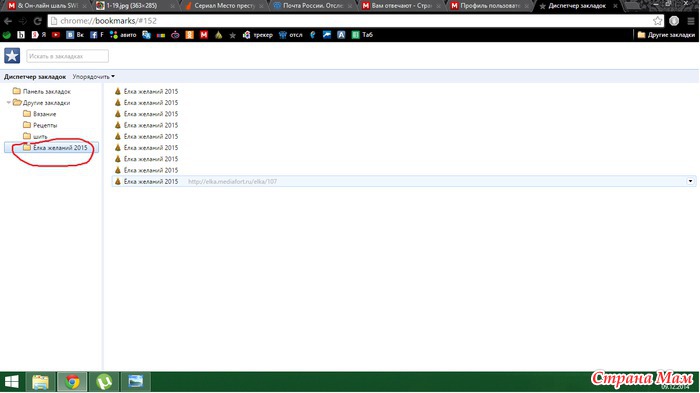This screenshot has height=393, width=700.
Task: Go back with the browser back arrow
Action: point(8,21)
